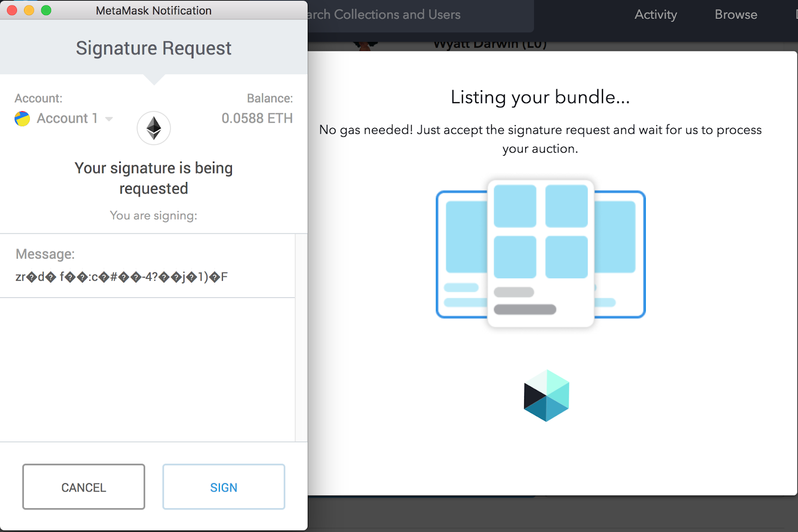The width and height of the screenshot is (798, 532).
Task: Click the OpenSea hexagon loading logo
Action: pos(547,395)
